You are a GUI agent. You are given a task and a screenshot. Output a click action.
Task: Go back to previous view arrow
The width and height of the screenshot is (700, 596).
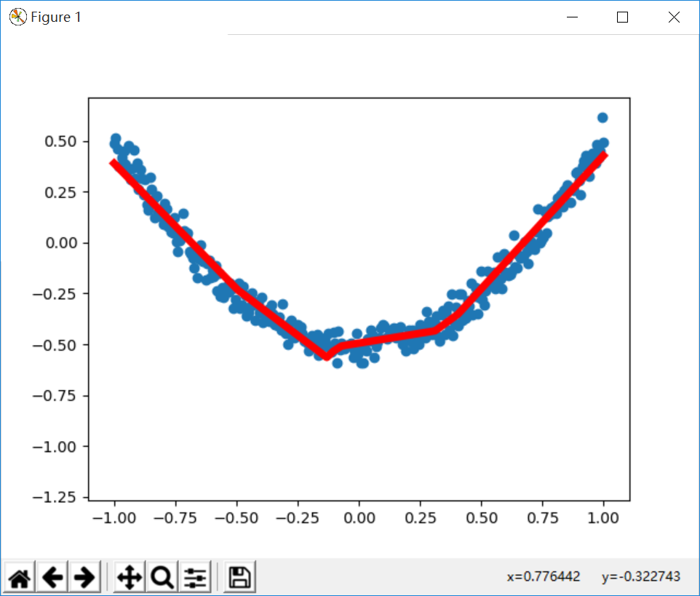(x=52, y=577)
